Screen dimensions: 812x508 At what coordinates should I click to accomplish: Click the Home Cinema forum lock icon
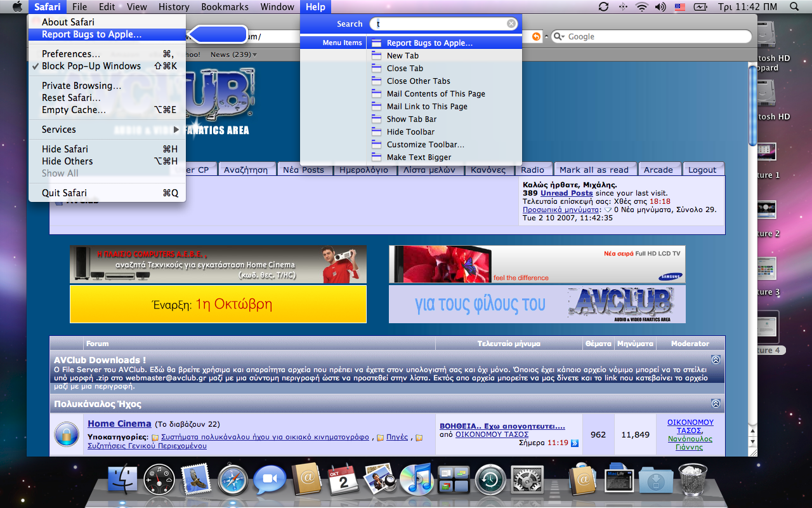(67, 434)
